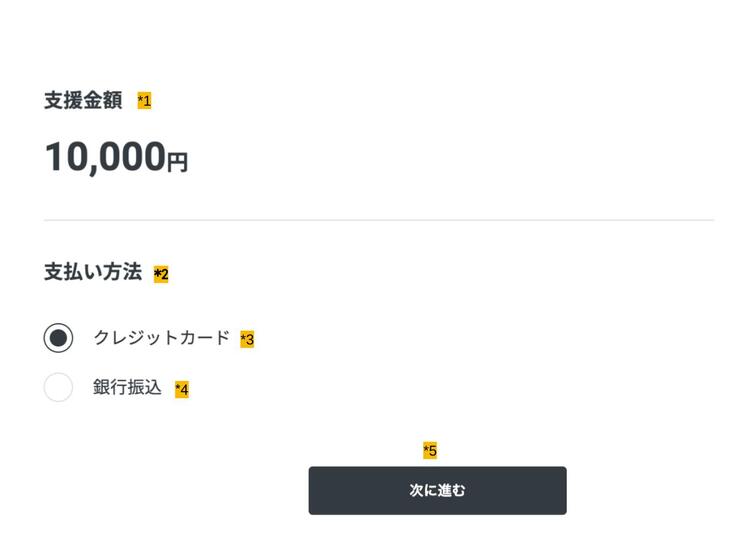Click the horizontal divider line
Image resolution: width=736 pixels, height=552 pixels.
pyautogui.click(x=378, y=220)
